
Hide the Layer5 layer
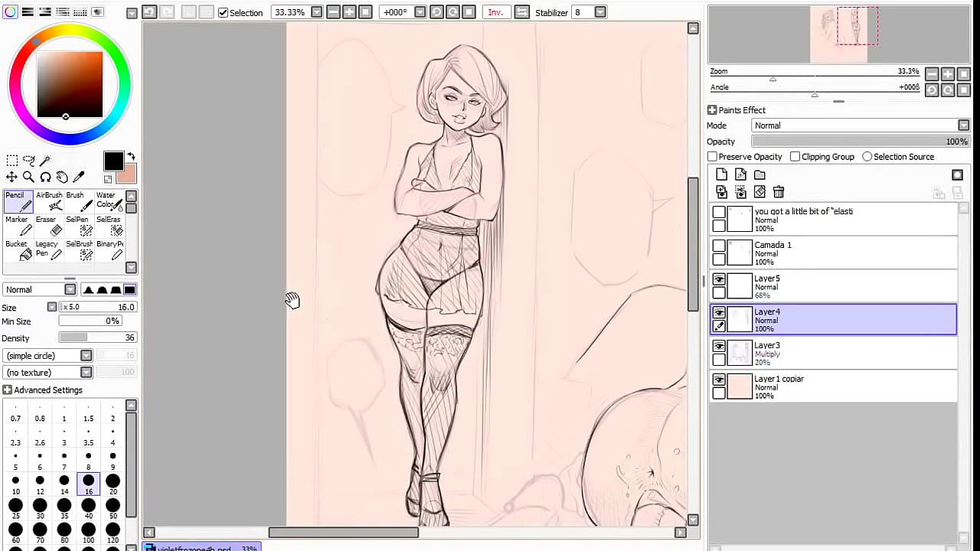point(719,279)
